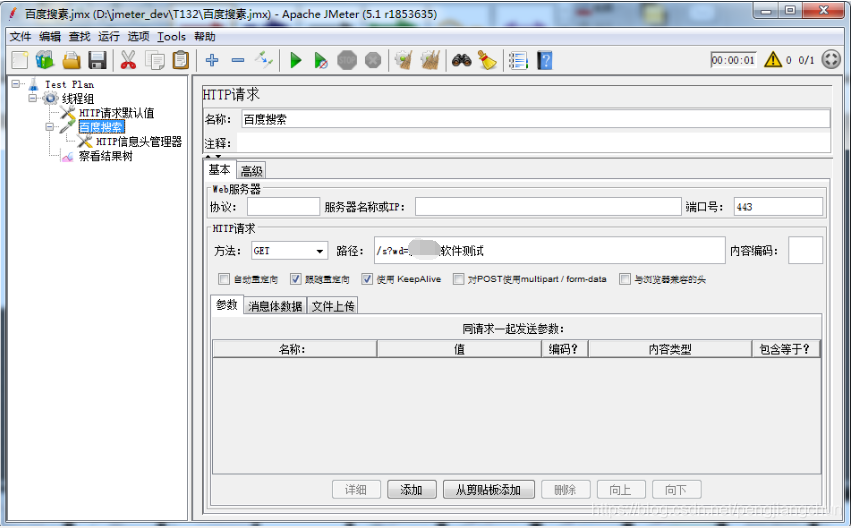Click the thread status indicator circle icon

(831, 59)
